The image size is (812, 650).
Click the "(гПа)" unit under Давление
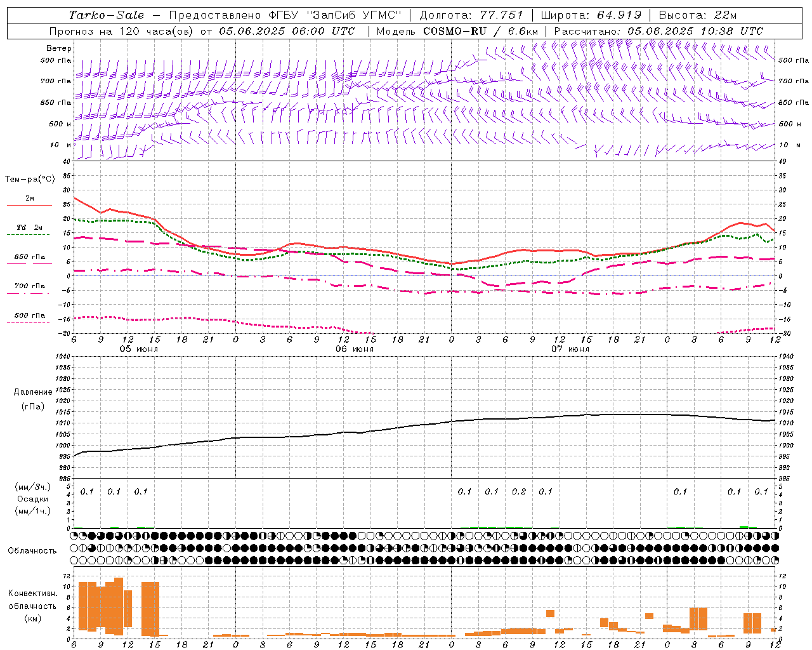tap(33, 407)
